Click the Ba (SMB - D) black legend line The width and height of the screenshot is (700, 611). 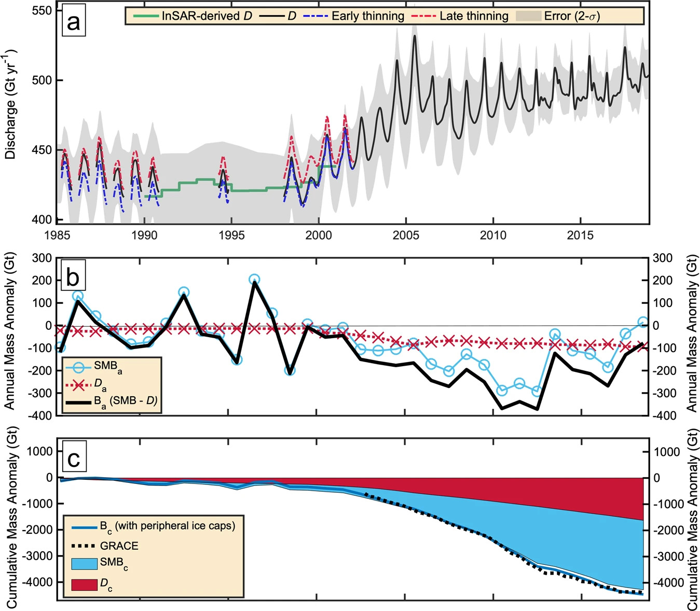click(78, 401)
